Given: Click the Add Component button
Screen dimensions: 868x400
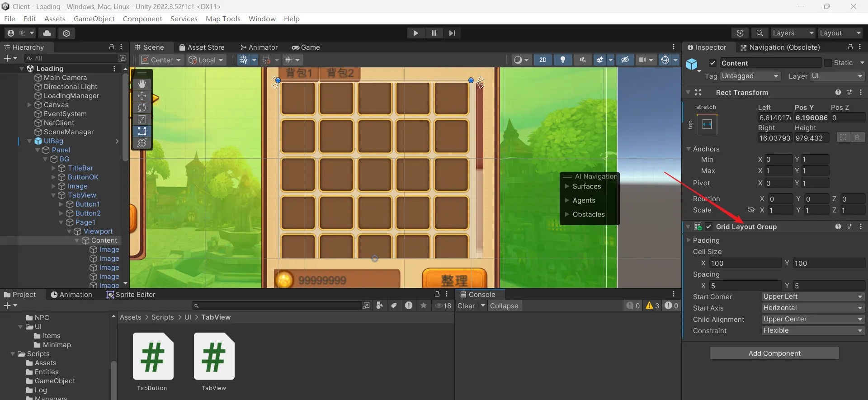Looking at the screenshot, I should (774, 353).
